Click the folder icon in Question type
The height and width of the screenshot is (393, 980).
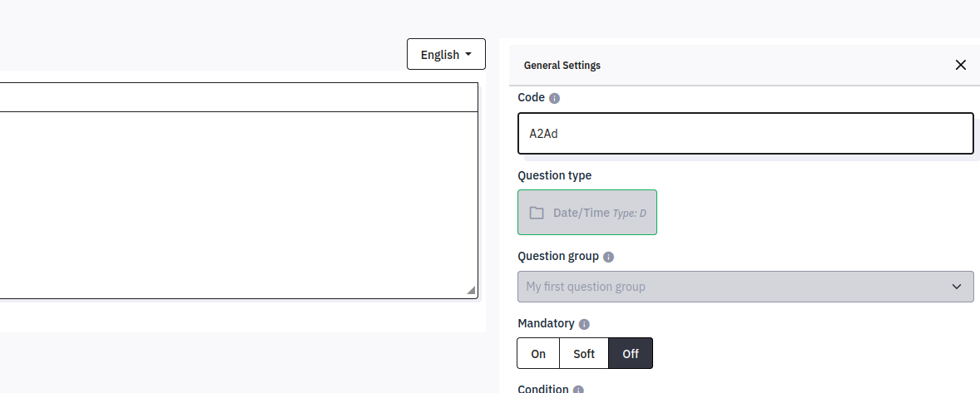[537, 213]
